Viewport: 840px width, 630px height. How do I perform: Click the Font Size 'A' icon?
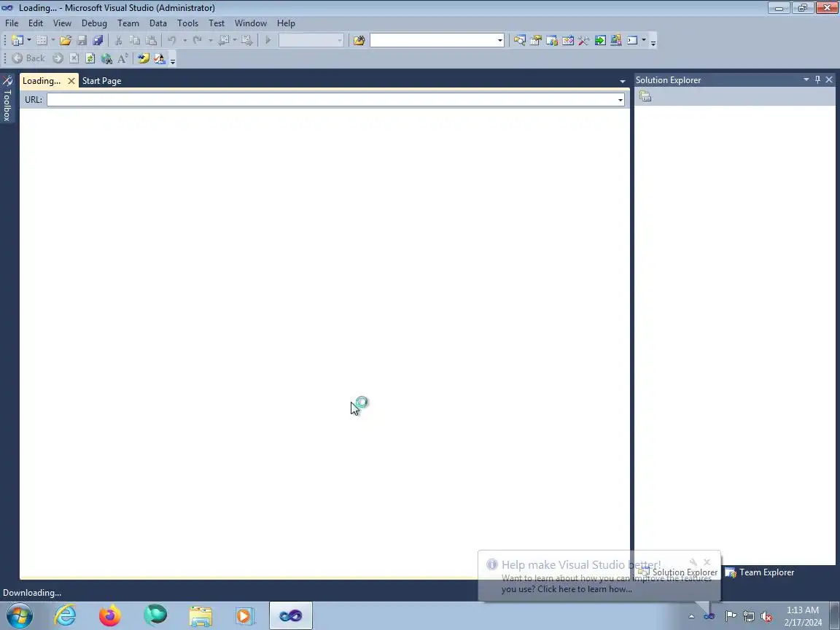[x=122, y=58]
